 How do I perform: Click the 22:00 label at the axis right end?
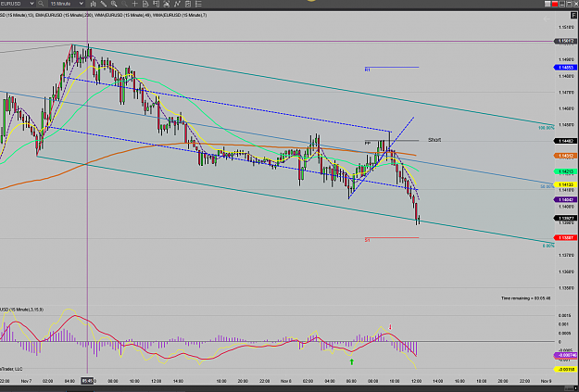pyautogui.click(x=524, y=381)
